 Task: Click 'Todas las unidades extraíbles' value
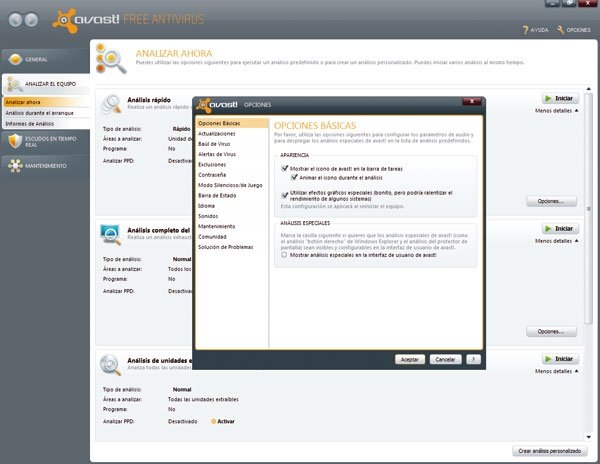203,399
